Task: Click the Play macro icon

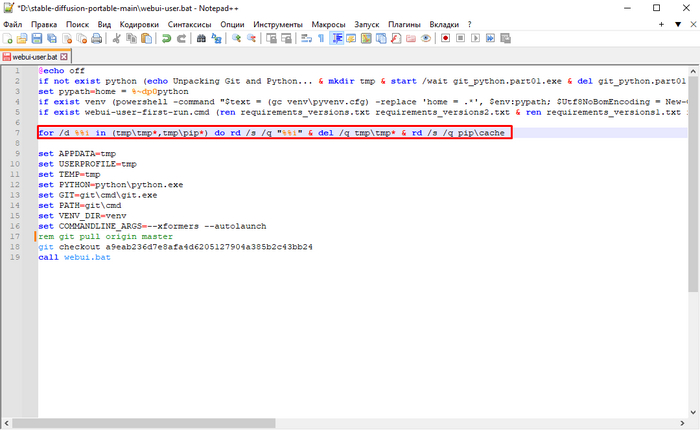Action: pos(473,38)
